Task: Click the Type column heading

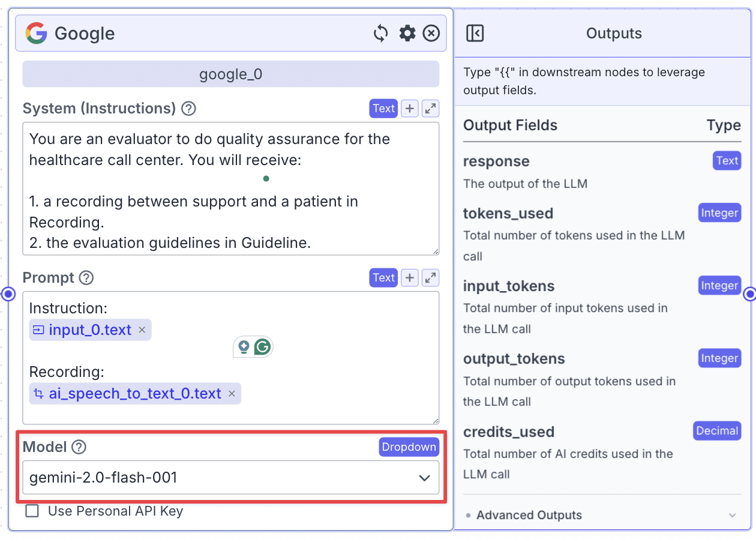Action: click(x=724, y=125)
